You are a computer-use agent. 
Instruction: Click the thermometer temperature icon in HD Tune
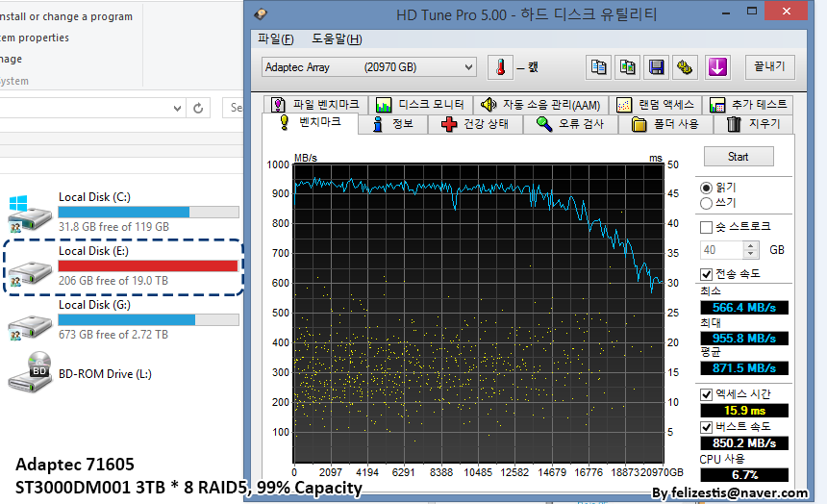500,67
